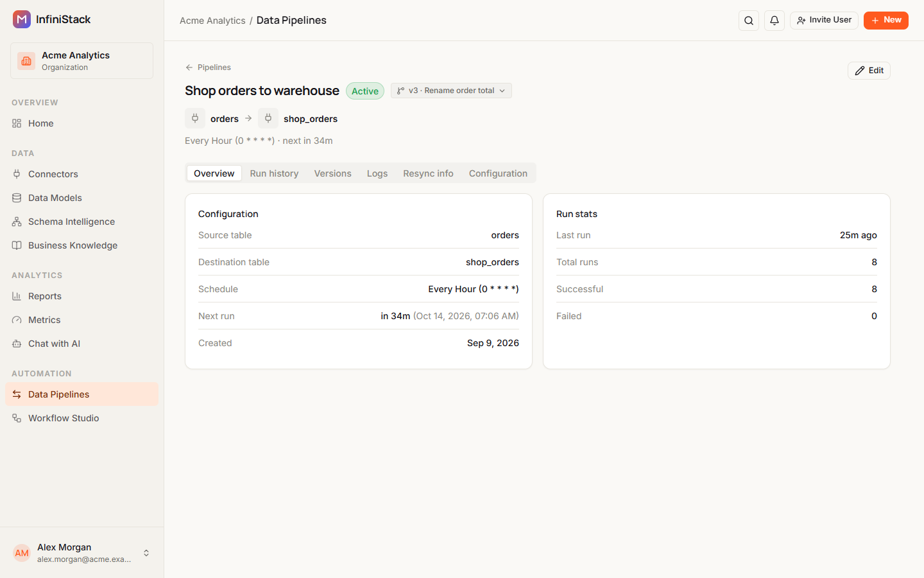Open the Configuration tab
The image size is (924, 578).
click(x=498, y=173)
